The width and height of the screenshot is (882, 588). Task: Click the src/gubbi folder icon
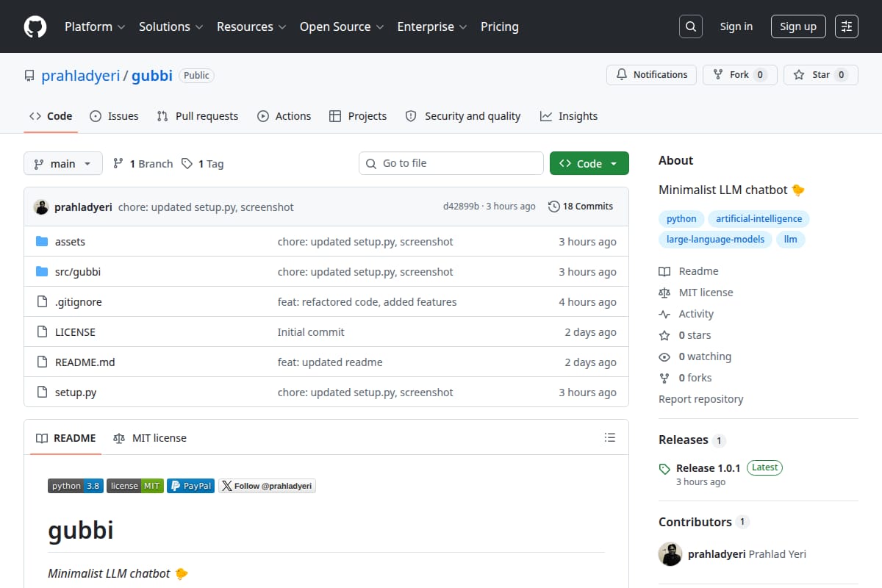[42, 272]
